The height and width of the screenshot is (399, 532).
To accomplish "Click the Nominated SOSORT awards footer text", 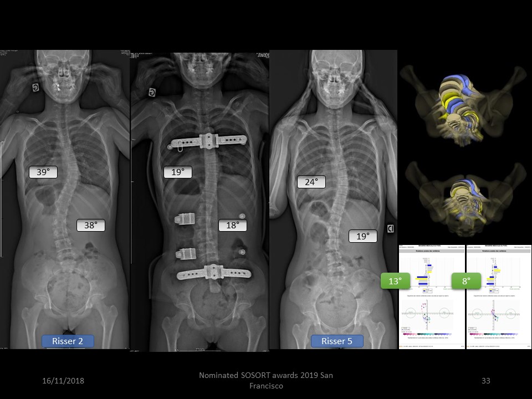I will pos(266,381).
